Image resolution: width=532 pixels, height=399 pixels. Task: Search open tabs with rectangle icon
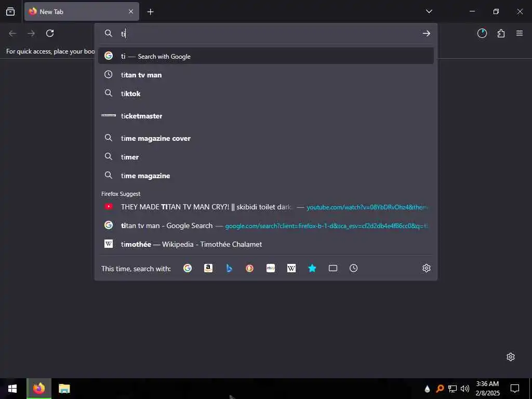[x=333, y=269]
